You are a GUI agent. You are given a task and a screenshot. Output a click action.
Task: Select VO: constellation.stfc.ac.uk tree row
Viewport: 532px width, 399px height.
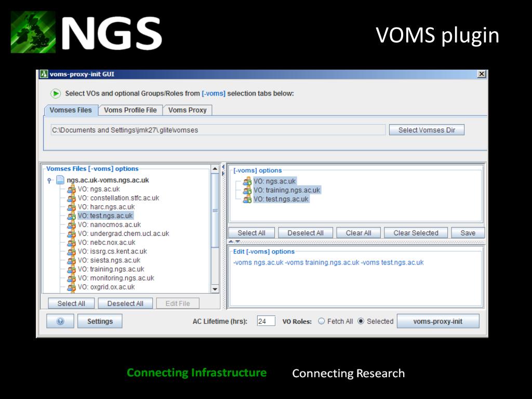pos(118,198)
